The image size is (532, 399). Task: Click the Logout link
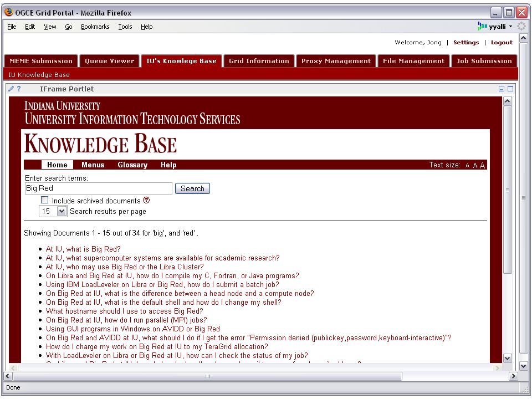(x=502, y=43)
